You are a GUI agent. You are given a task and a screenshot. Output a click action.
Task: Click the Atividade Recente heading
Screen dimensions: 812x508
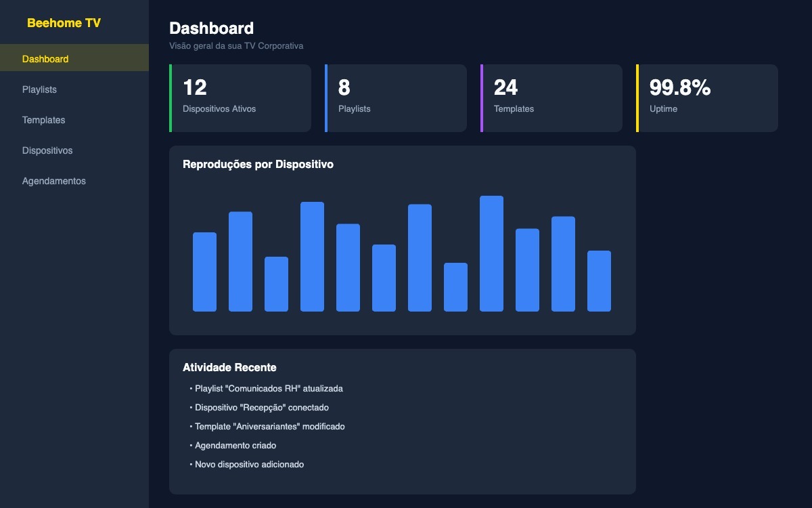(x=230, y=367)
